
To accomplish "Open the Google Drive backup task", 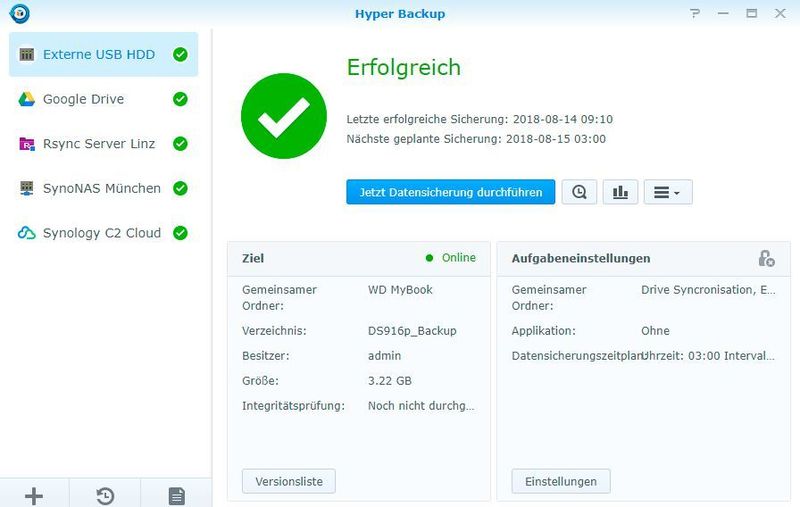I will 104,99.
